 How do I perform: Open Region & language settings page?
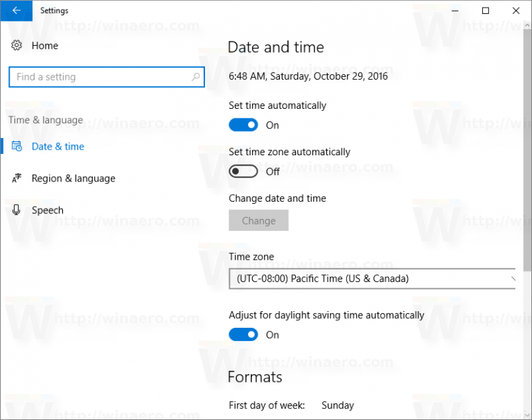[x=73, y=178]
